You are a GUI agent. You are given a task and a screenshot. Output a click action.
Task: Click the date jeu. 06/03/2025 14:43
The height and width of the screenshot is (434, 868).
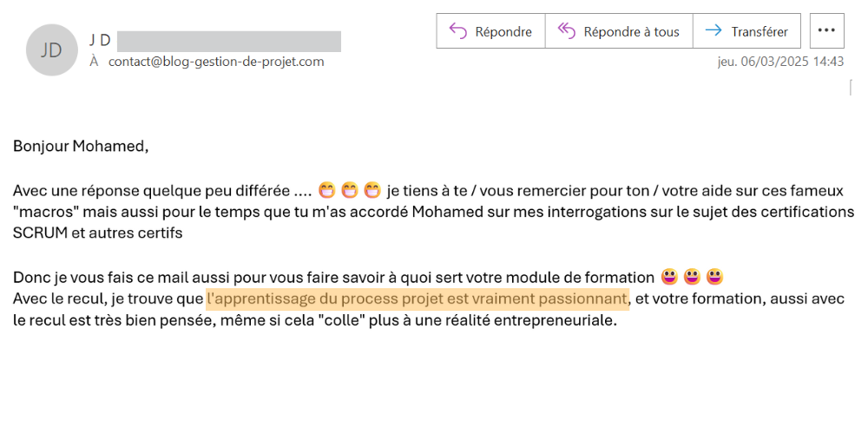(x=780, y=62)
